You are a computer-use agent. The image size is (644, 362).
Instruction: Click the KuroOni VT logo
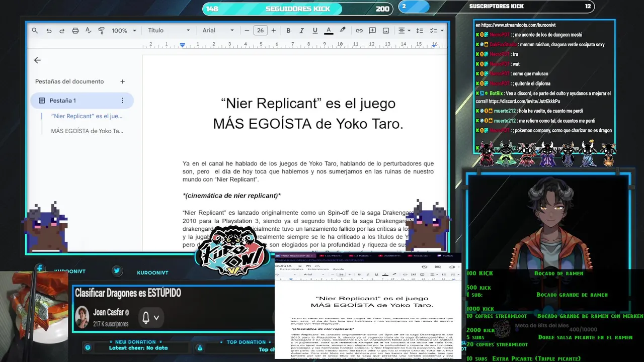pos(232,251)
